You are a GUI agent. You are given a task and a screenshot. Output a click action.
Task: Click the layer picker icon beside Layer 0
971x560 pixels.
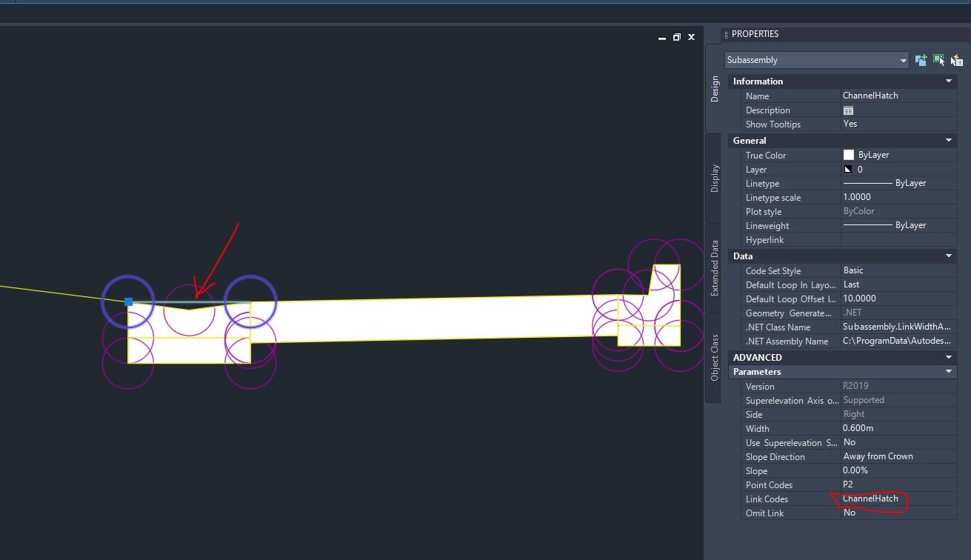(848, 169)
